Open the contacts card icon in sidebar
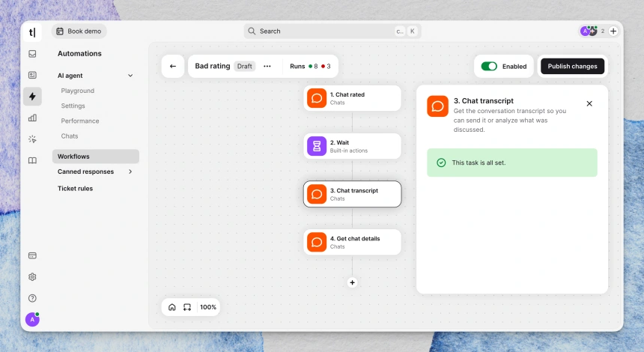644x352 pixels. (x=32, y=75)
